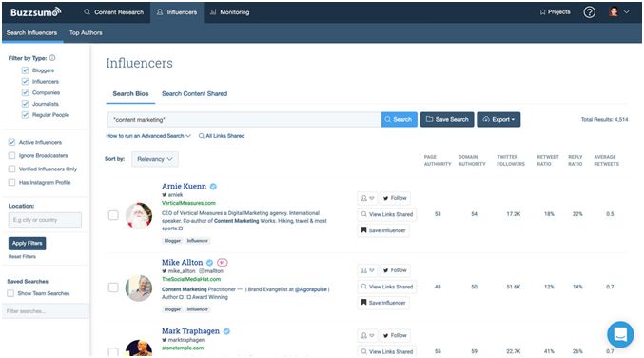This screenshot has width=644, height=358.
Task: Open Projects in the top bar
Action: [555, 12]
